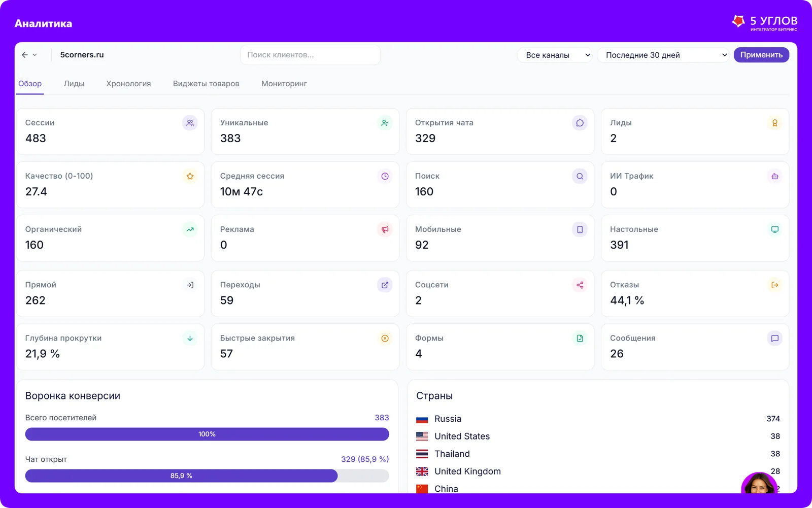Click the Чат открыт progress bar
Image resolution: width=812 pixels, height=508 pixels.
click(207, 476)
